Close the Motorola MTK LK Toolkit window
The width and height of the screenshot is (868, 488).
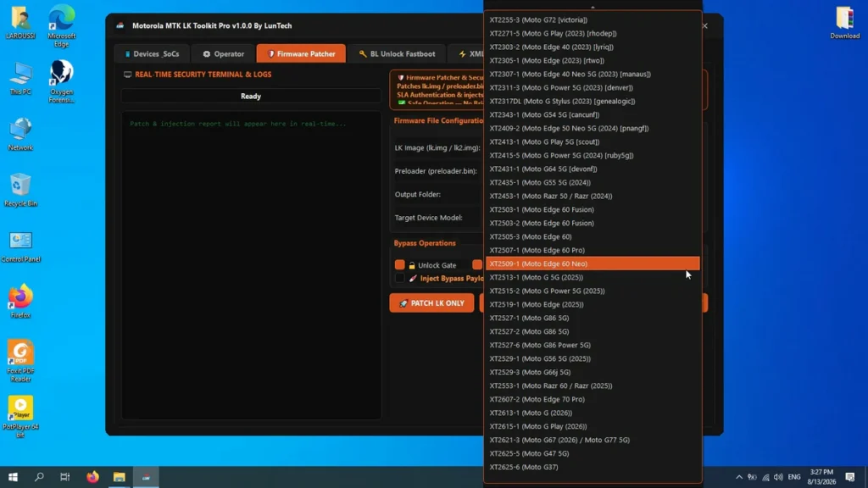[704, 25]
